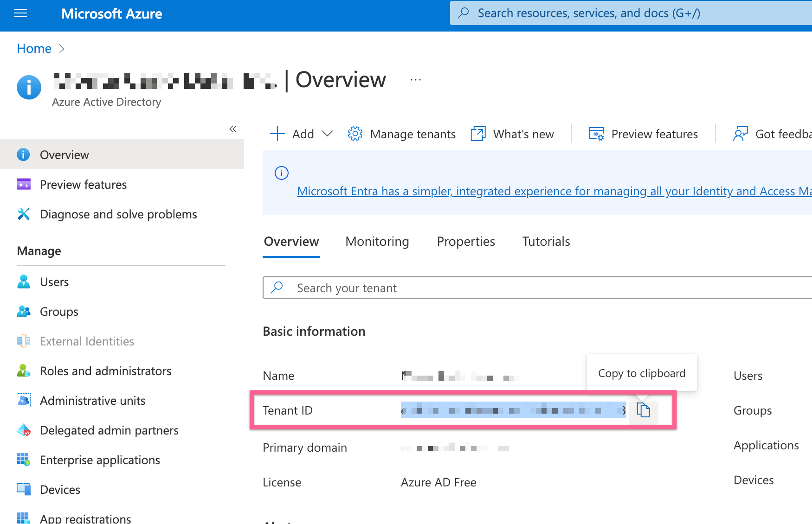Open the Microsoft Entra simpler experience link

pos(554,191)
